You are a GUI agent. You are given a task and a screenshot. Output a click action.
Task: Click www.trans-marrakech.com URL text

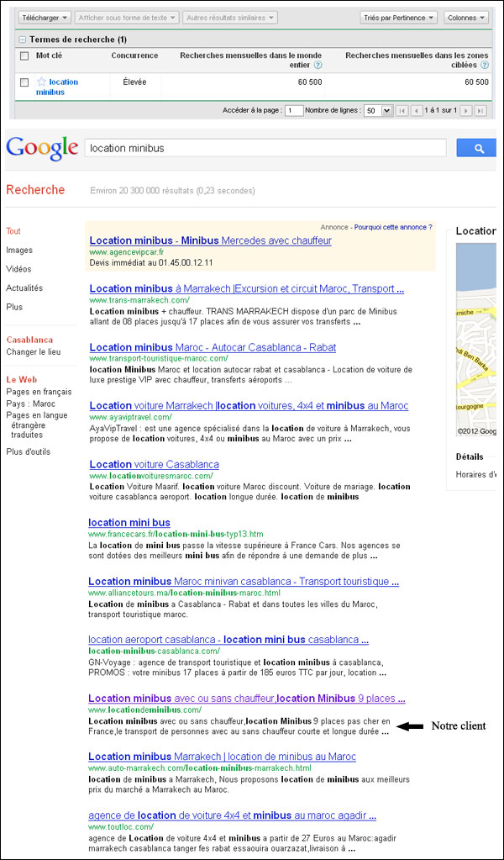[x=139, y=300]
